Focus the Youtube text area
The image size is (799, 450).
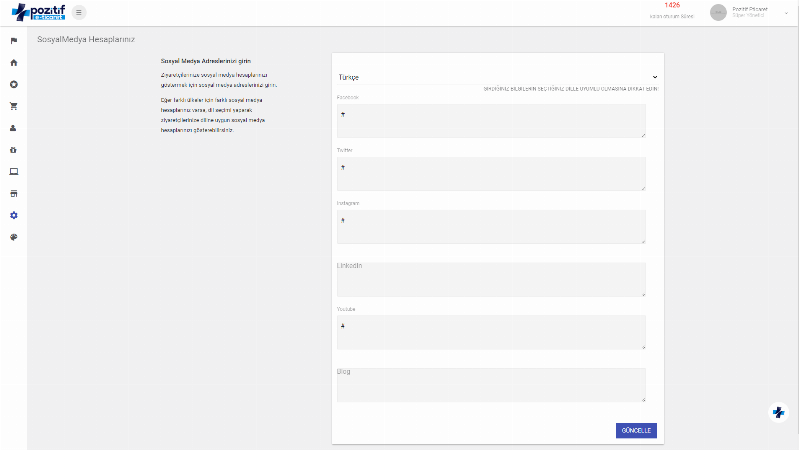pyautogui.click(x=491, y=332)
